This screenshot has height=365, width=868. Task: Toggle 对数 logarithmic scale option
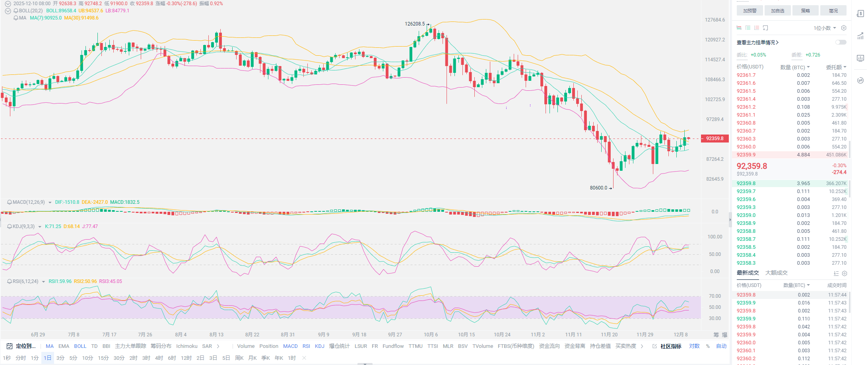(x=694, y=346)
